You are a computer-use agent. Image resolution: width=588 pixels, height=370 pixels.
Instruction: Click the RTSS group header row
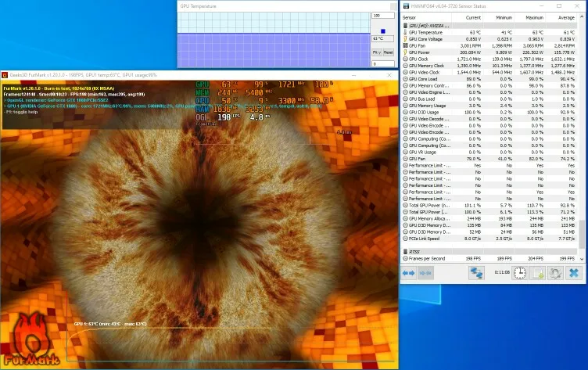489,252
